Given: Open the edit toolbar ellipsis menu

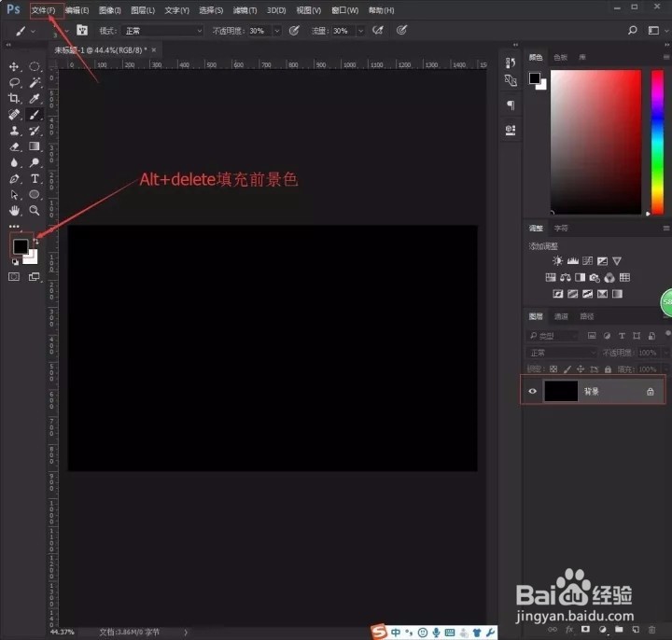Looking at the screenshot, I should point(14,226).
